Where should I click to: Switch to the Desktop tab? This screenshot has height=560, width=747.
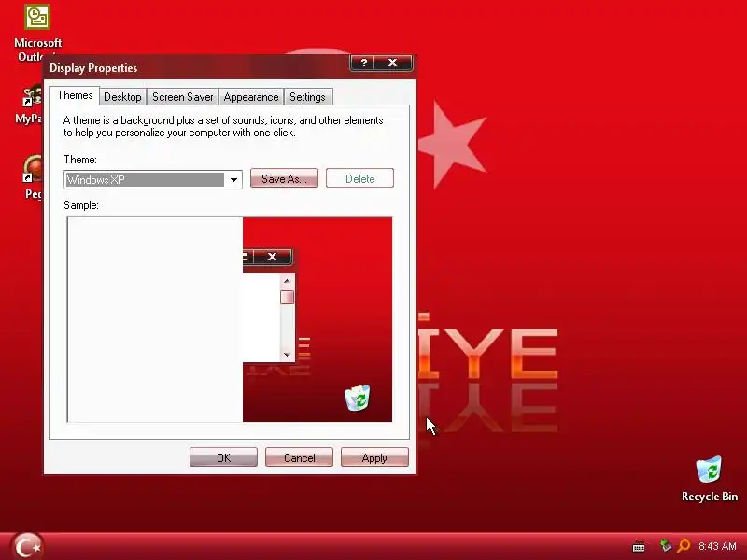click(x=122, y=97)
